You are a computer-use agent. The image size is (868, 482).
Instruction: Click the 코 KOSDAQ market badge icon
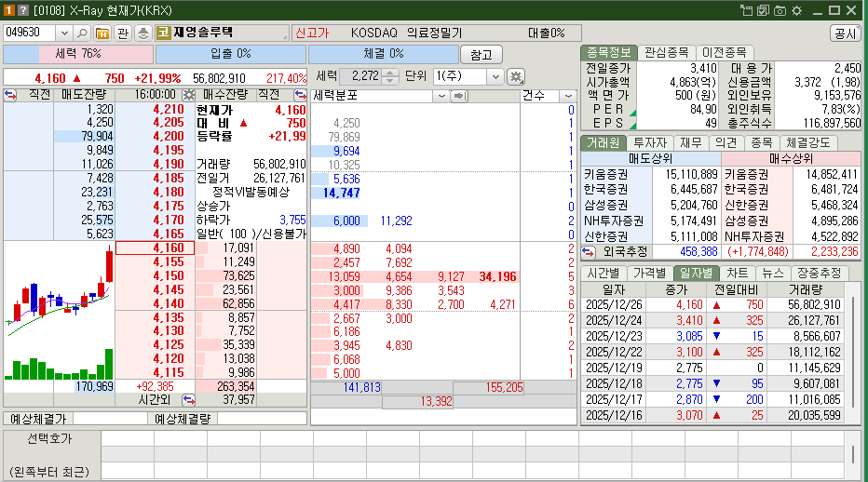click(163, 33)
